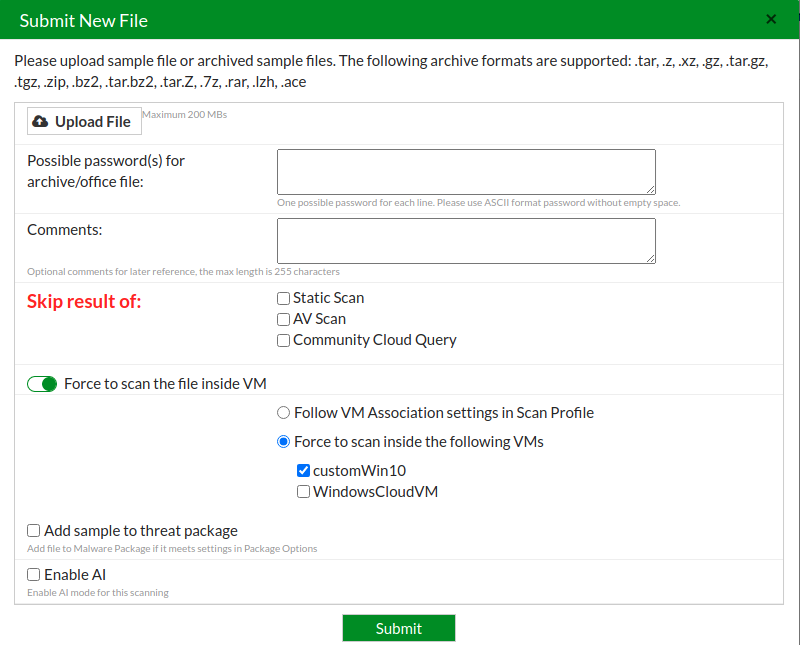Click the Upload File button

pyautogui.click(x=82, y=121)
